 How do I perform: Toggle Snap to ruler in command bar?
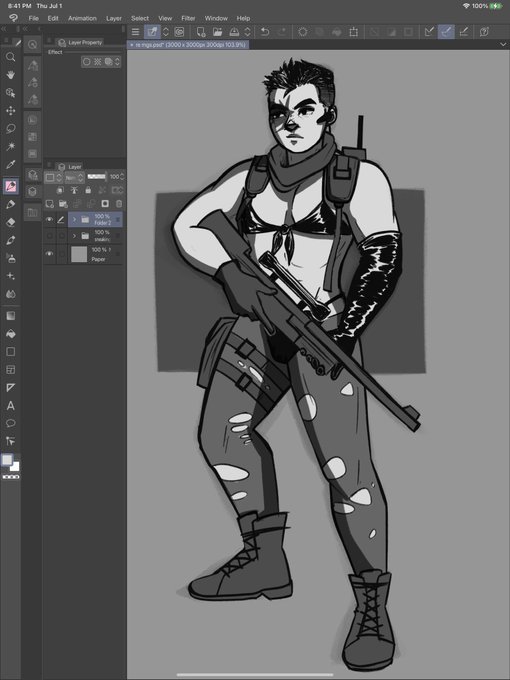point(429,32)
